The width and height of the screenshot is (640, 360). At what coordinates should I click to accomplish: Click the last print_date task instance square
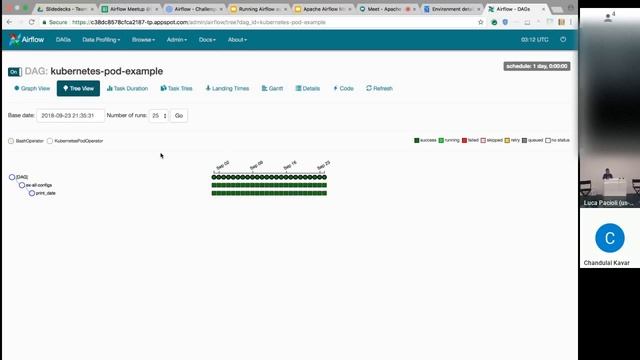pos(324,193)
